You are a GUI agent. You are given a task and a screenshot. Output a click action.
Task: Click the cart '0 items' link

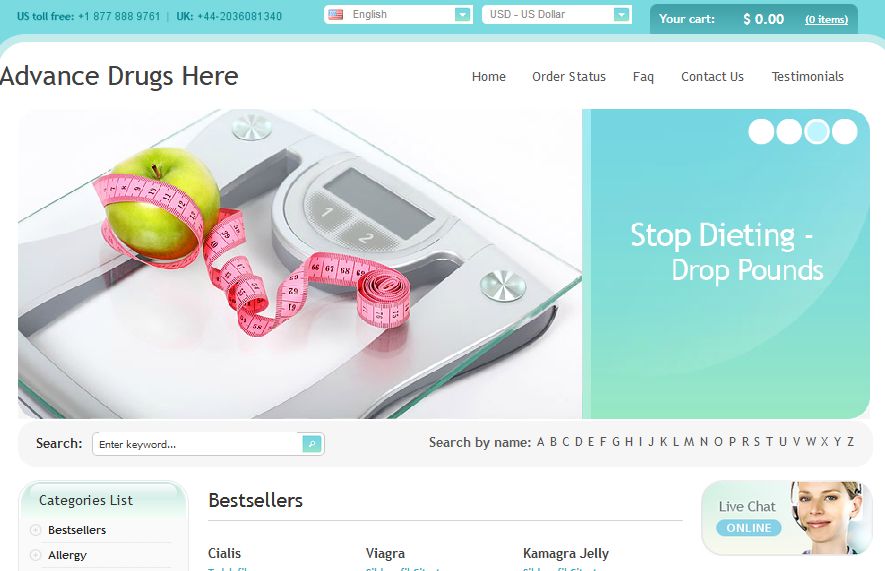[826, 20]
